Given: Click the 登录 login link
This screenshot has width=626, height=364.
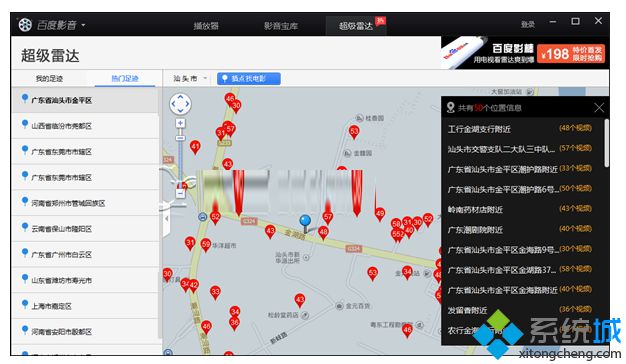Looking at the screenshot, I should tap(527, 25).
